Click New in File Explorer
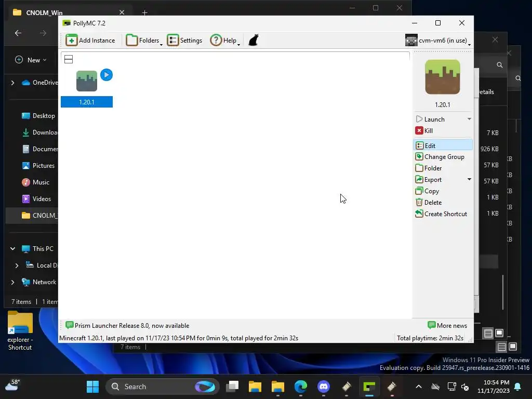The width and height of the screenshot is (532, 399). 31,60
